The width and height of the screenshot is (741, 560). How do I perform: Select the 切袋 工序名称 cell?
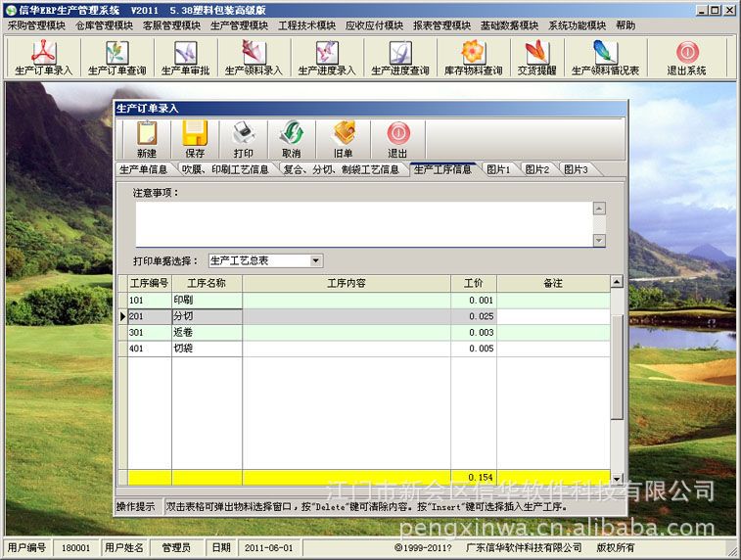(207, 349)
